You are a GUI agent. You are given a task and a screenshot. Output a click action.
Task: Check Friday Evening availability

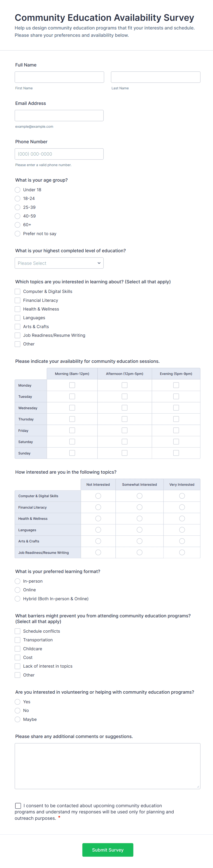176,430
